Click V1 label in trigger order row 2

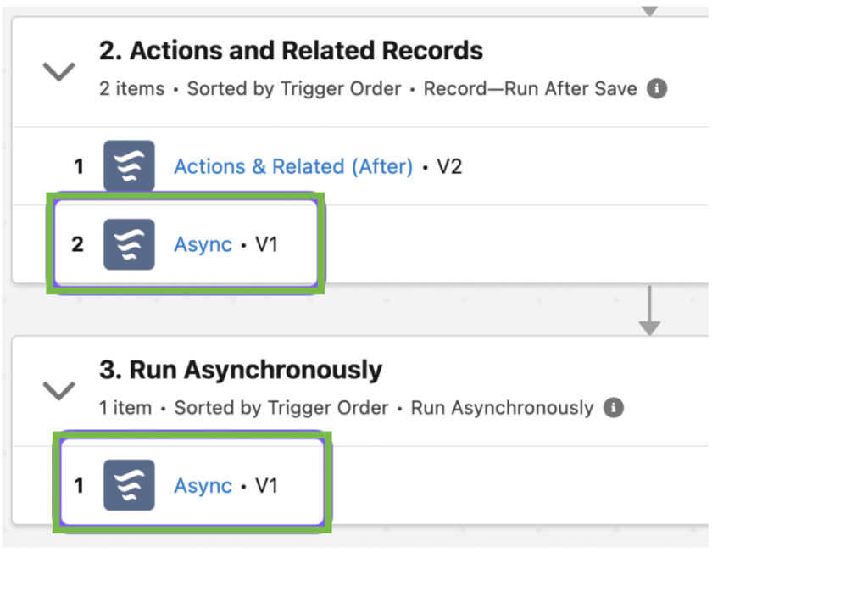(266, 244)
